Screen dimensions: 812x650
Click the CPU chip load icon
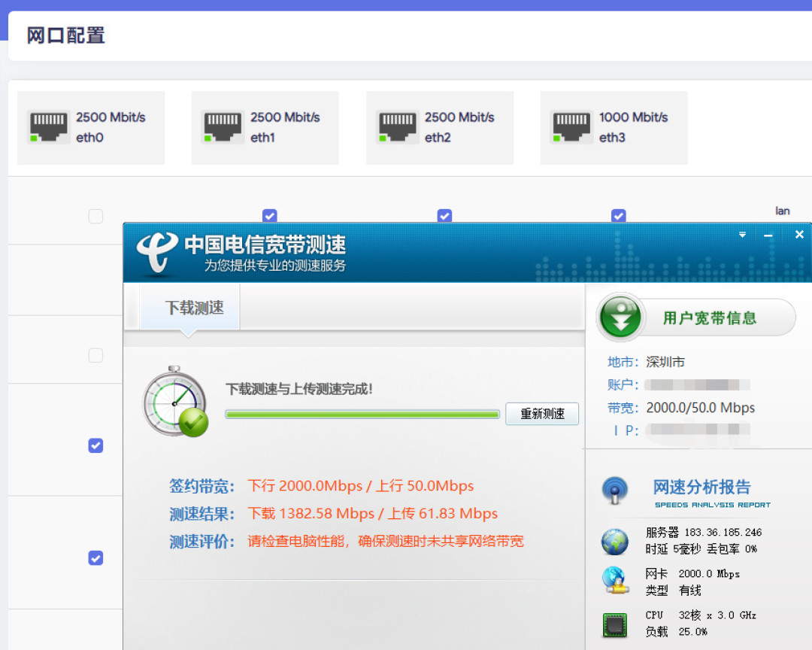click(615, 624)
